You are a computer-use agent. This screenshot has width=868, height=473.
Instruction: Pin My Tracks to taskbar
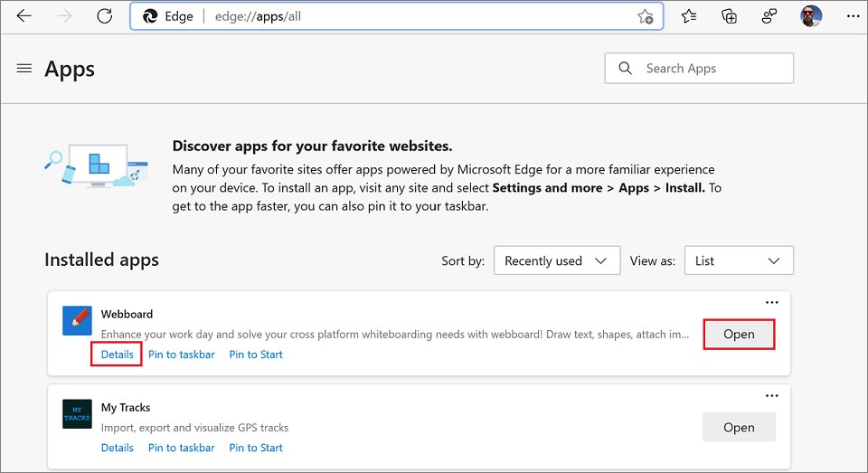(x=182, y=448)
